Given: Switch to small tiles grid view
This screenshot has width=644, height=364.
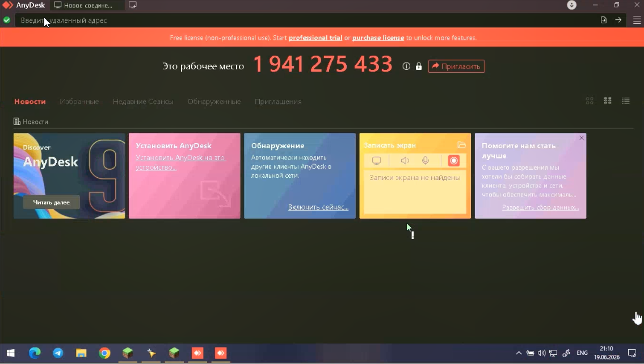Looking at the screenshot, I should pyautogui.click(x=608, y=101).
